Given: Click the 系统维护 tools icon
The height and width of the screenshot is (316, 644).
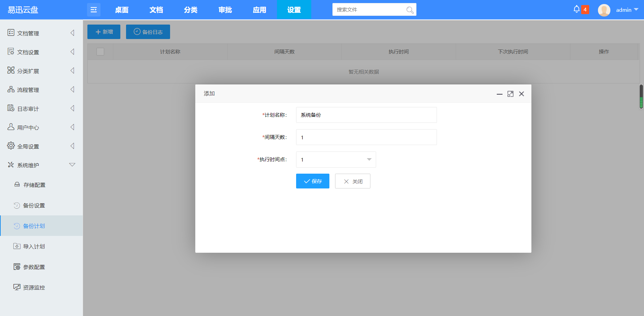Looking at the screenshot, I should 11,165.
